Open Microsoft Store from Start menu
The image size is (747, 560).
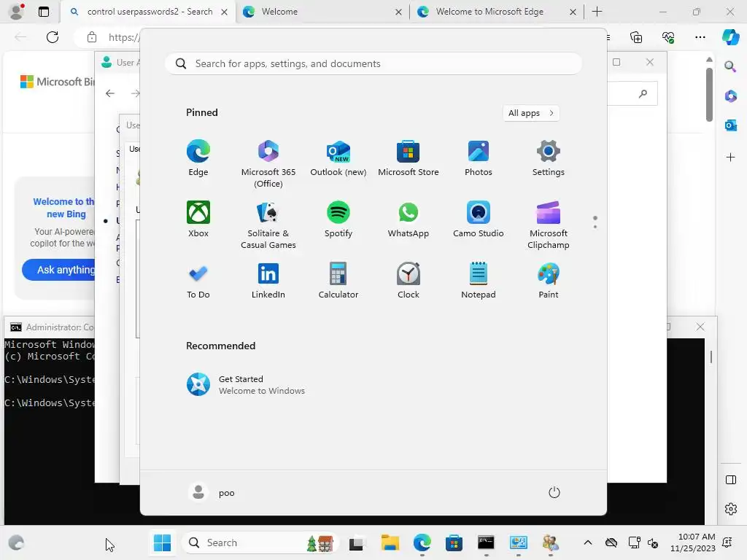click(409, 158)
